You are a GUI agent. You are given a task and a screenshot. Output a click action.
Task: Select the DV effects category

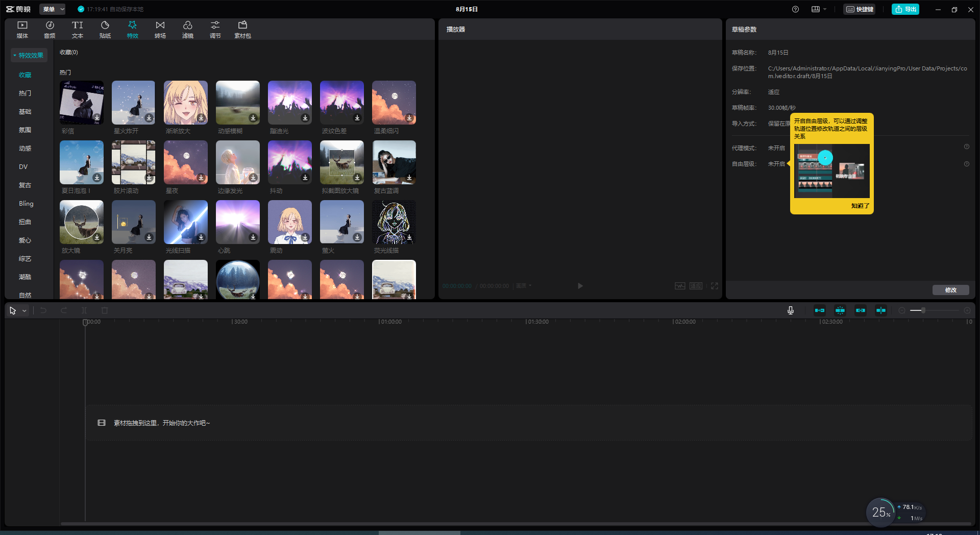[23, 167]
